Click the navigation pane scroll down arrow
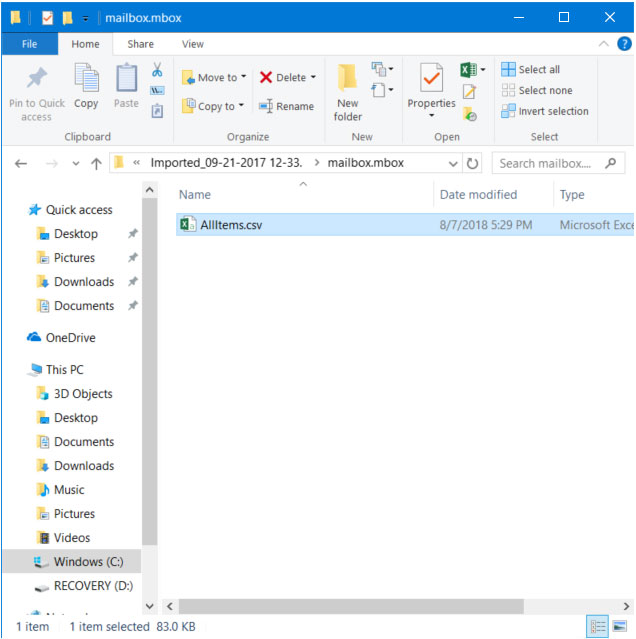Image resolution: width=636 pixels, height=639 pixels. coord(150,606)
